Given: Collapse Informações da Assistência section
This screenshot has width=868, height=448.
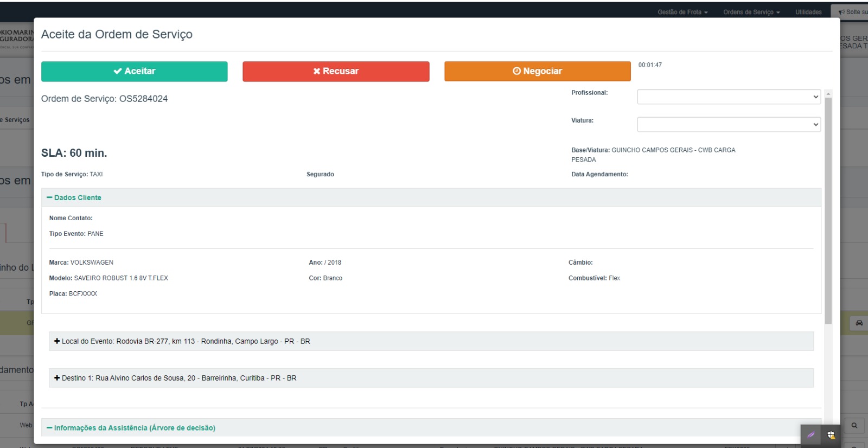Looking at the screenshot, I should click(x=131, y=428).
